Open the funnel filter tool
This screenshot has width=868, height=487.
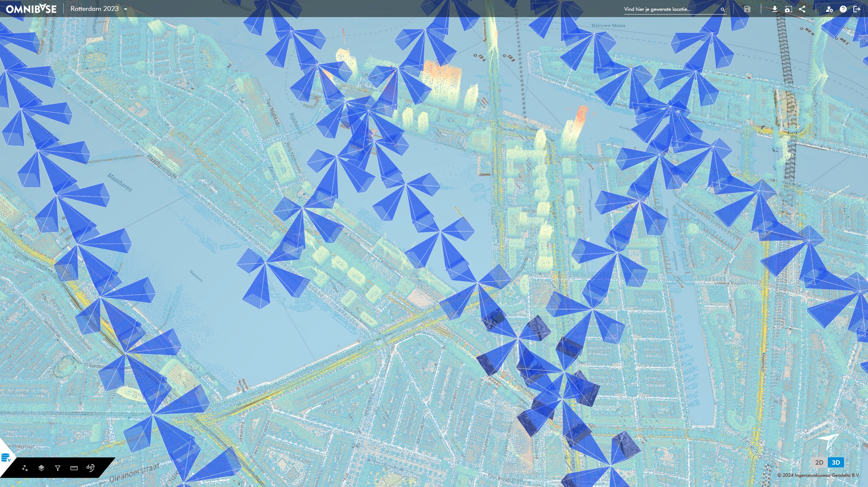coord(57,468)
